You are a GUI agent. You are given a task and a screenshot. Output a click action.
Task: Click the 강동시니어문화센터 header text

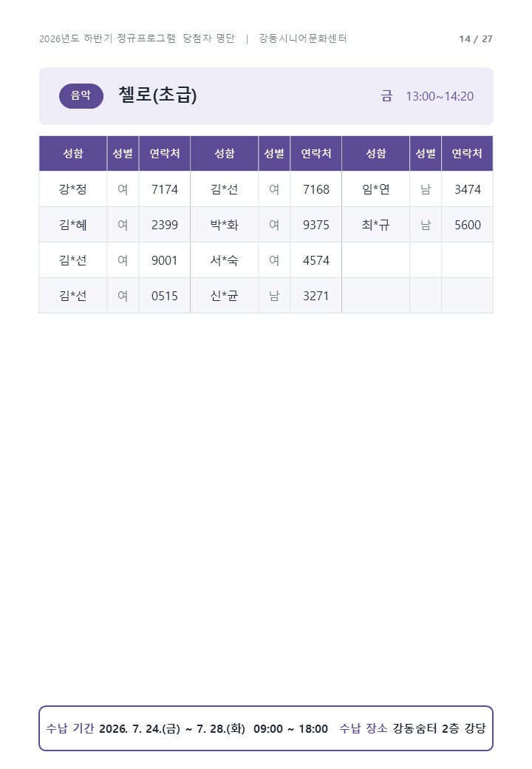pyautogui.click(x=303, y=38)
